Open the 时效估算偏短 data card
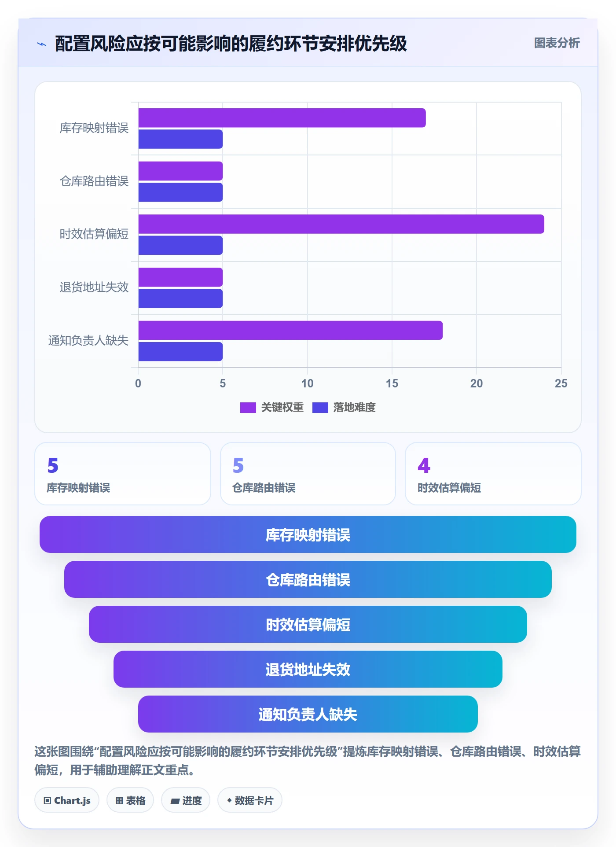The height and width of the screenshot is (847, 616). click(493, 474)
